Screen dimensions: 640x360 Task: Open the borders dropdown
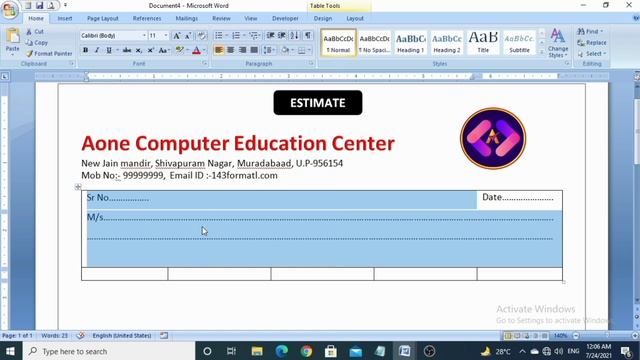pos(309,50)
